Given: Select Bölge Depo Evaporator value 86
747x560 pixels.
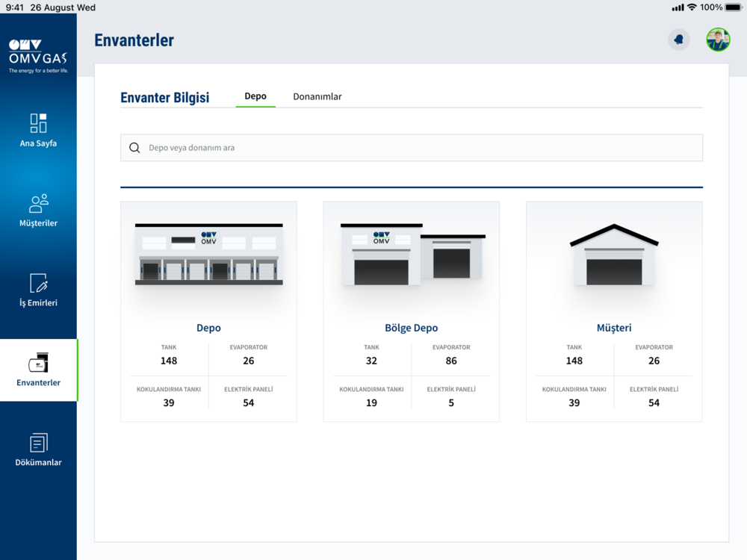Looking at the screenshot, I should (451, 361).
